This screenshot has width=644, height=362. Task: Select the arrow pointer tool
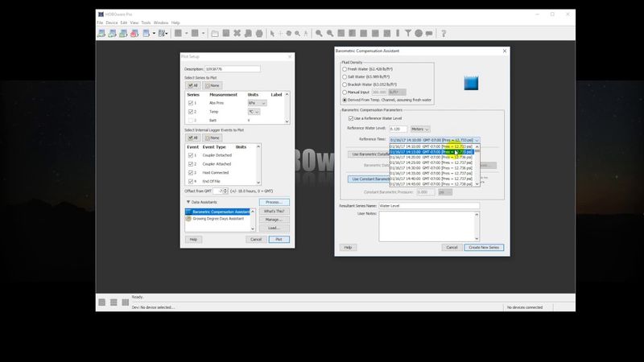coord(272,34)
